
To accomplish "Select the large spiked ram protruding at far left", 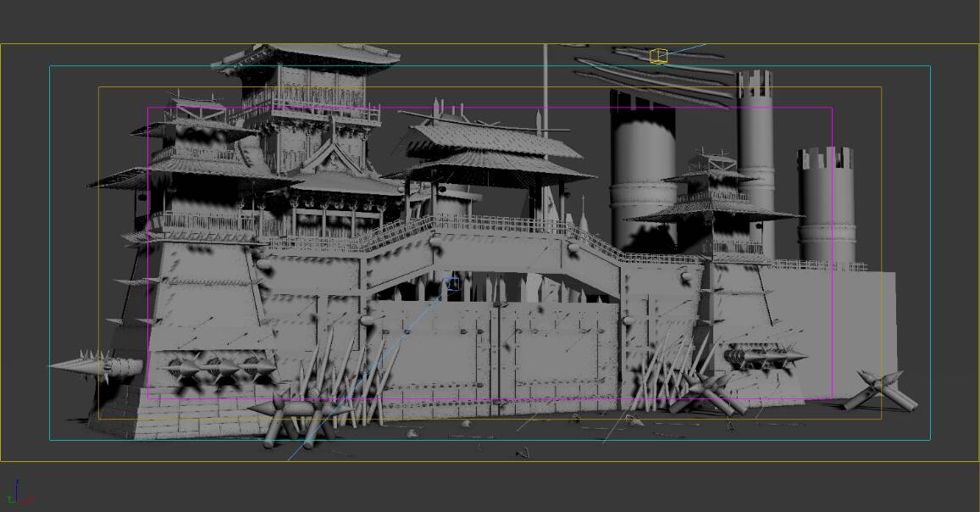I will click(96, 365).
